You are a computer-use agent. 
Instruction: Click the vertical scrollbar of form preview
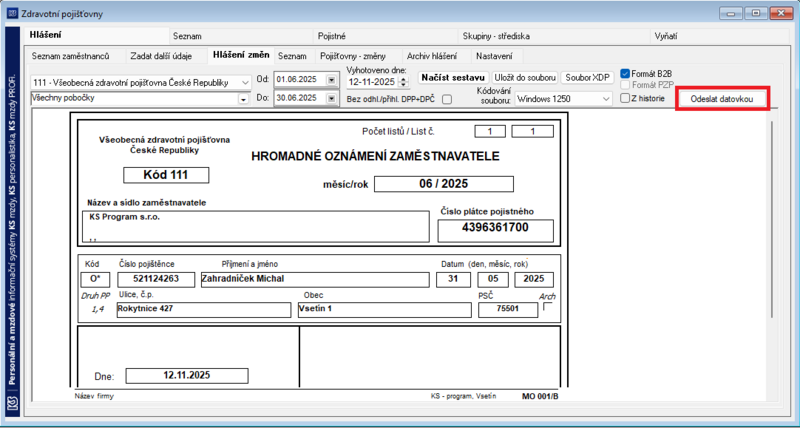coord(772,219)
